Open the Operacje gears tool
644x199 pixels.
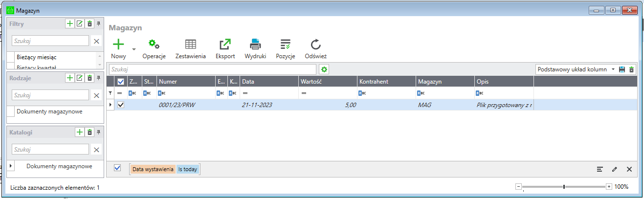(154, 44)
